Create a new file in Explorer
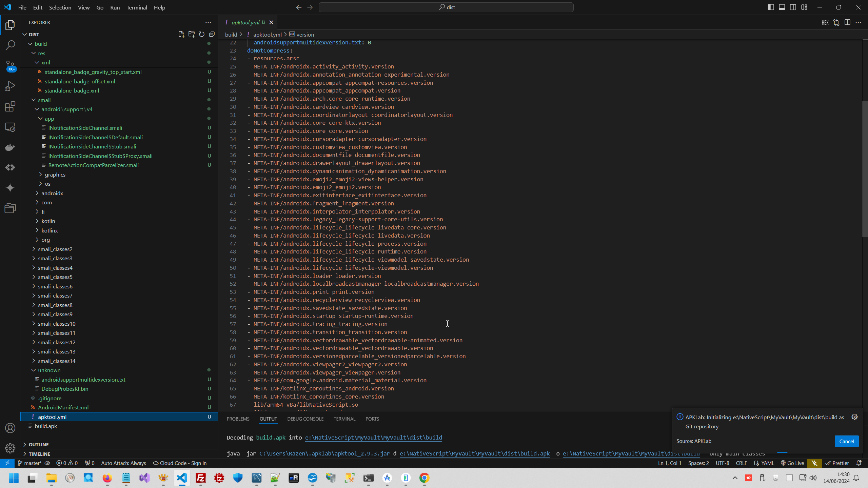The image size is (868, 488). (x=181, y=34)
